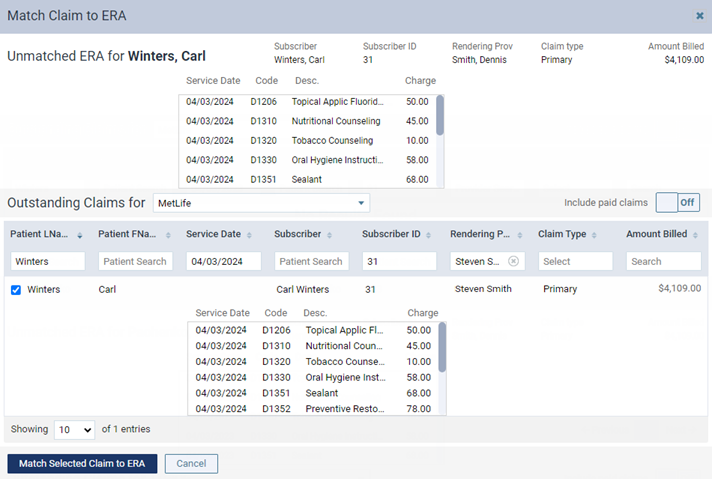Click the Subscriber search field
The height and width of the screenshot is (479, 712).
(x=312, y=261)
